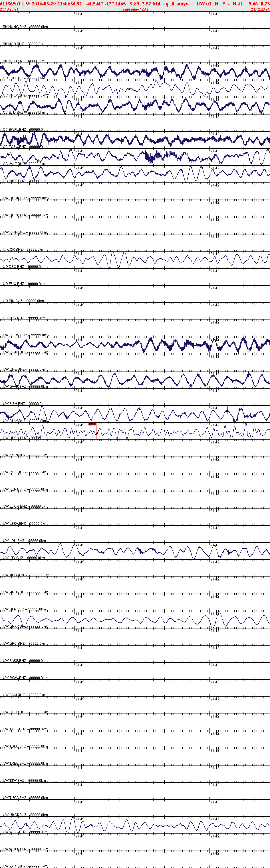
Task: Select the UW.BRAN BHZ channel label
Action: (25, 352)
